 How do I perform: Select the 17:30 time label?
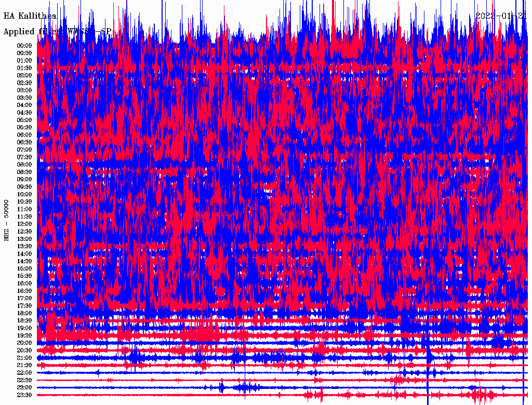[x=24, y=306]
